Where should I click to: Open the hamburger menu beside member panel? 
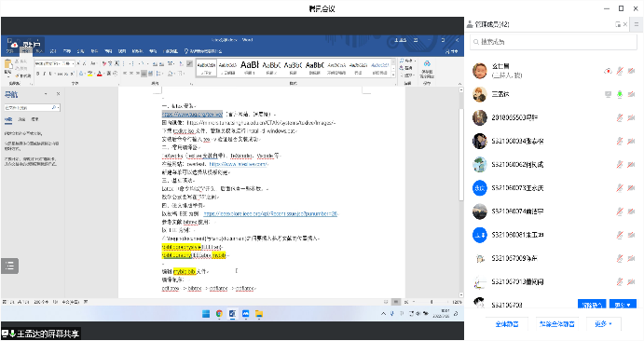click(637, 24)
